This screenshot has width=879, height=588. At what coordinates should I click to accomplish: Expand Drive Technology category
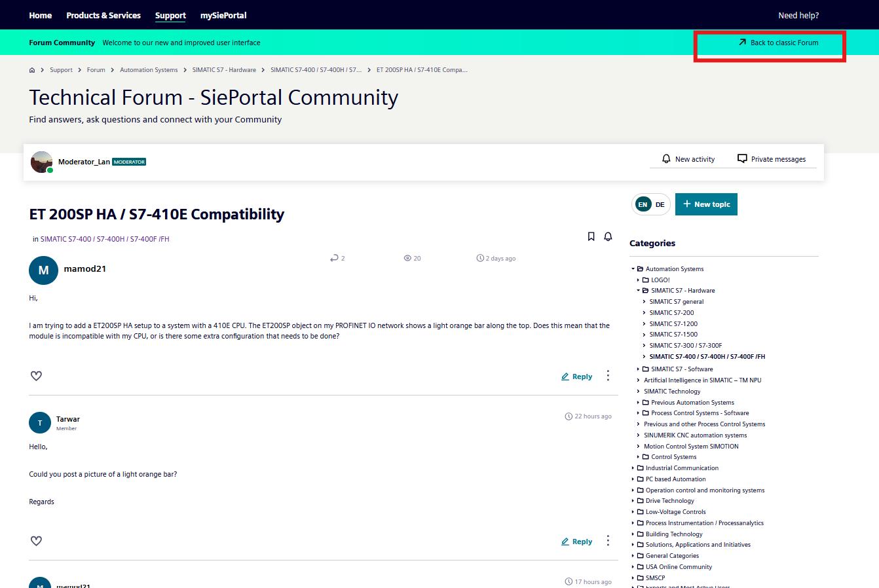click(x=633, y=501)
